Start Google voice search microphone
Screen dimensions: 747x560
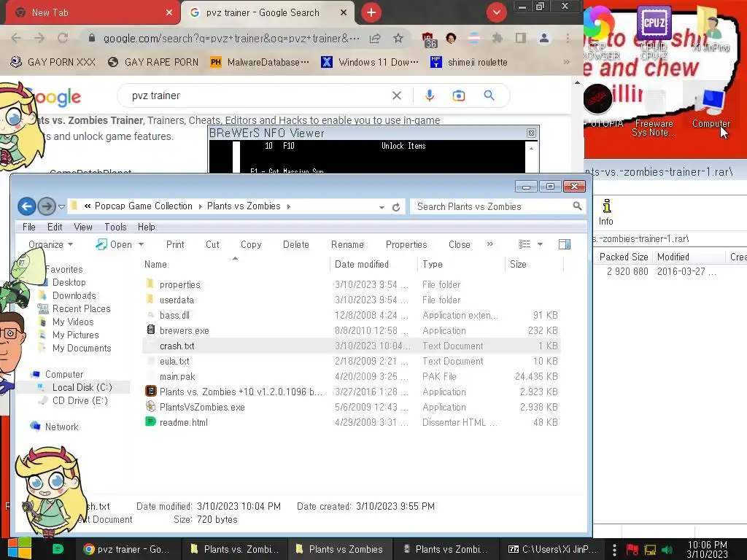(x=429, y=96)
